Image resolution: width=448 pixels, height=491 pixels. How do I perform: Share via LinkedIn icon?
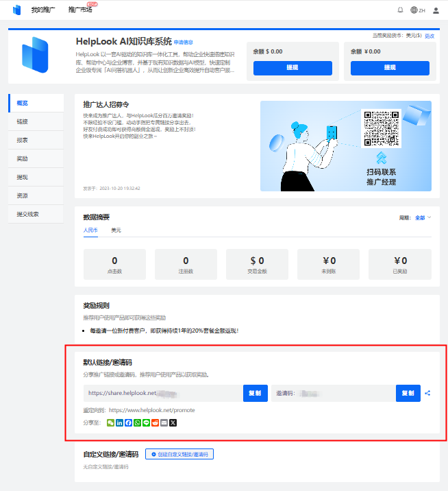point(119,422)
